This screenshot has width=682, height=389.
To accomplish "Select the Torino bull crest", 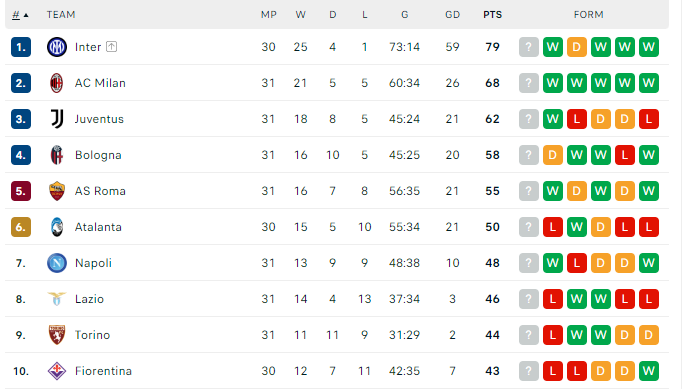I will point(57,335).
